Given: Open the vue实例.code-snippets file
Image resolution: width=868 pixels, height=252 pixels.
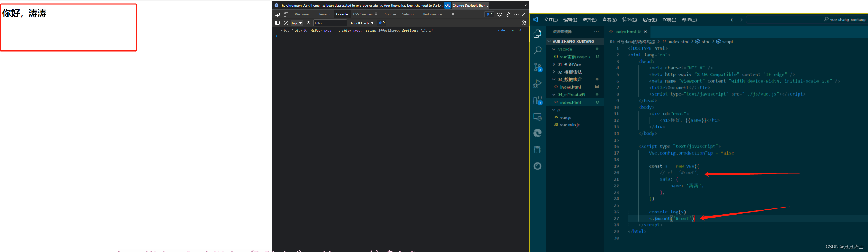Looking at the screenshot, I should click(x=575, y=57).
